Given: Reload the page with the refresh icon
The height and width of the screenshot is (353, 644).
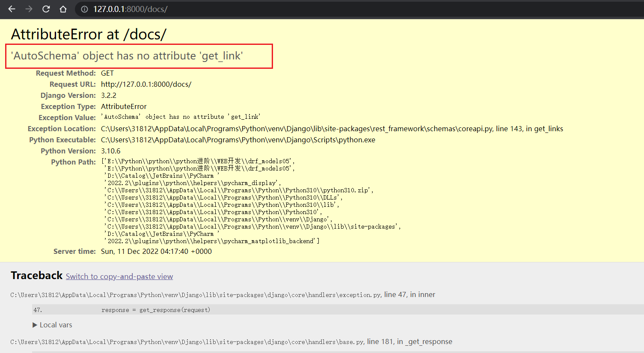Looking at the screenshot, I should [x=46, y=9].
